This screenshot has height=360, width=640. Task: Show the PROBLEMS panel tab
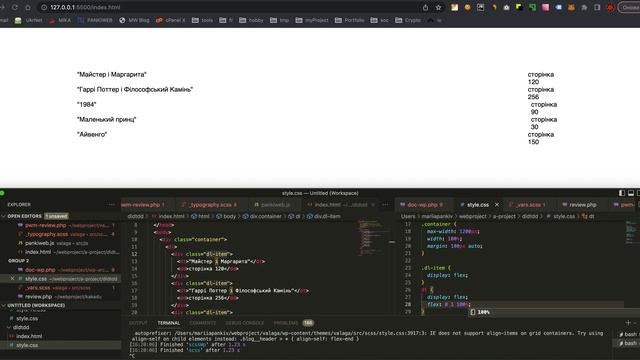click(x=286, y=323)
